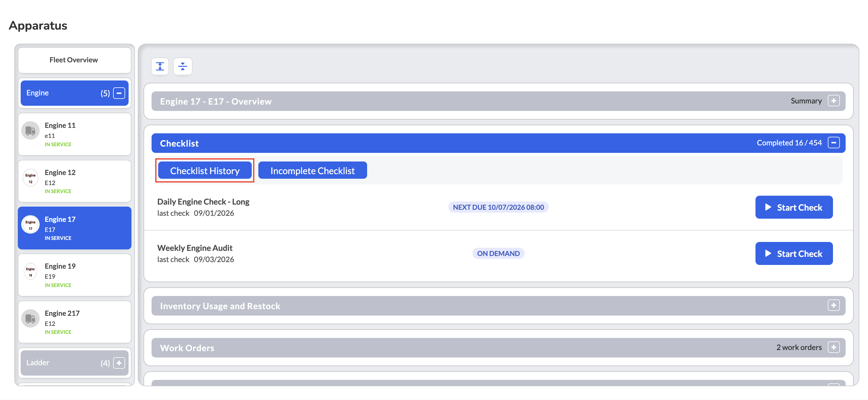
Task: Collapse the Checklist section
Action: 834,143
